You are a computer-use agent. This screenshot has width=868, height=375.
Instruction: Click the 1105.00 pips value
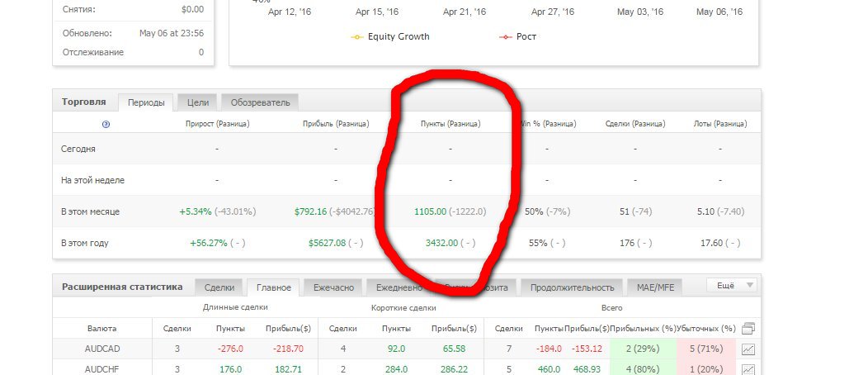click(x=430, y=211)
